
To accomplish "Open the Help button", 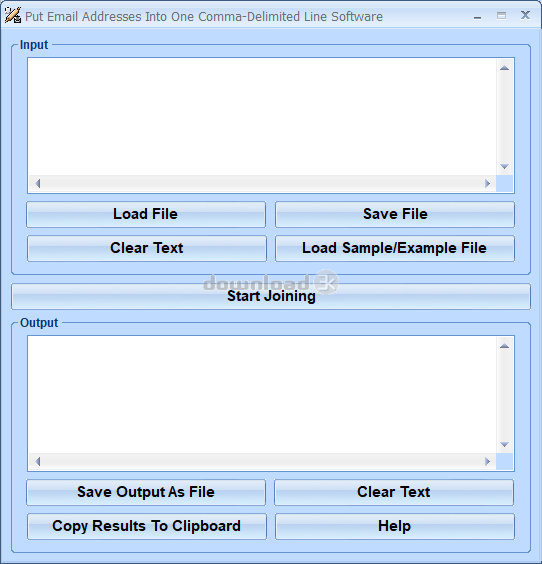I will (x=395, y=526).
